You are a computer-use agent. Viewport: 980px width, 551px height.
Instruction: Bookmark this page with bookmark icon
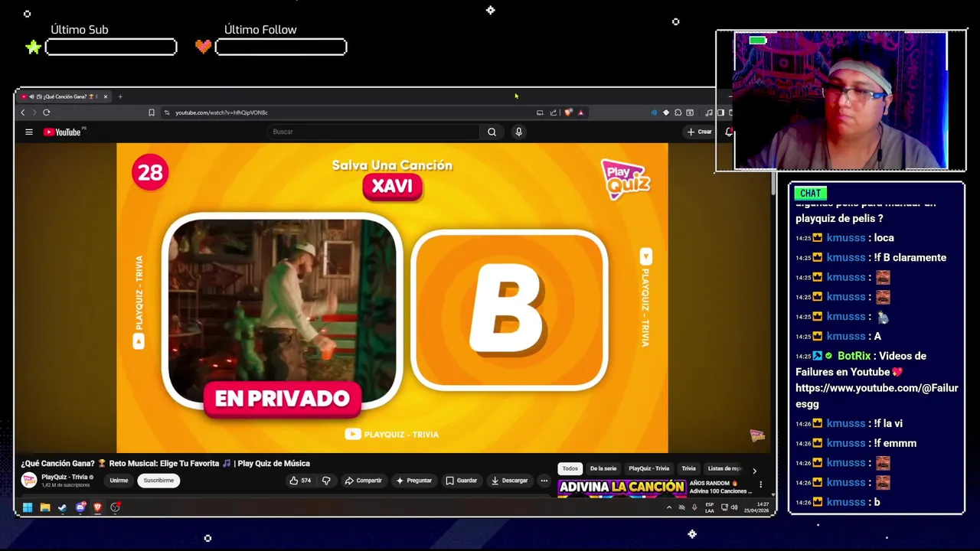(x=151, y=112)
